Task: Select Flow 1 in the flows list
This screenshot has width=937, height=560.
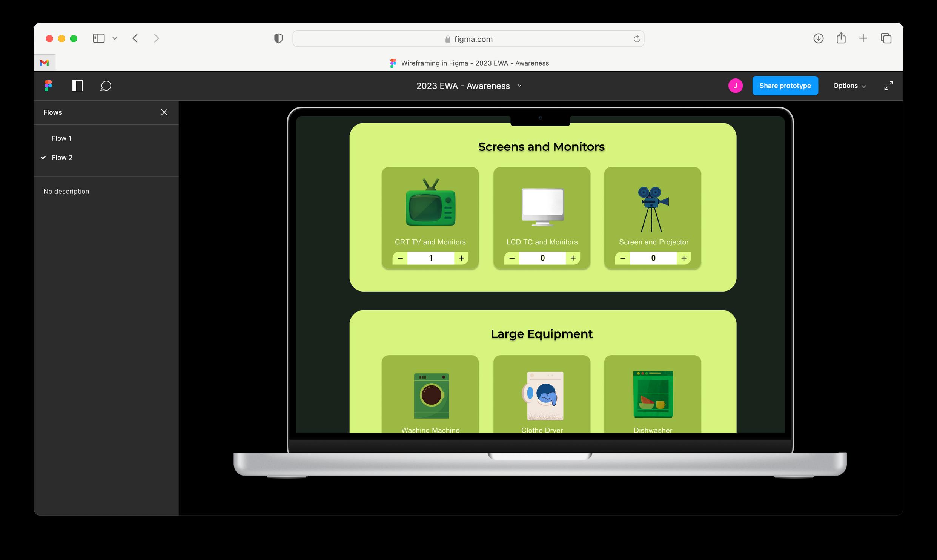Action: [x=61, y=138]
